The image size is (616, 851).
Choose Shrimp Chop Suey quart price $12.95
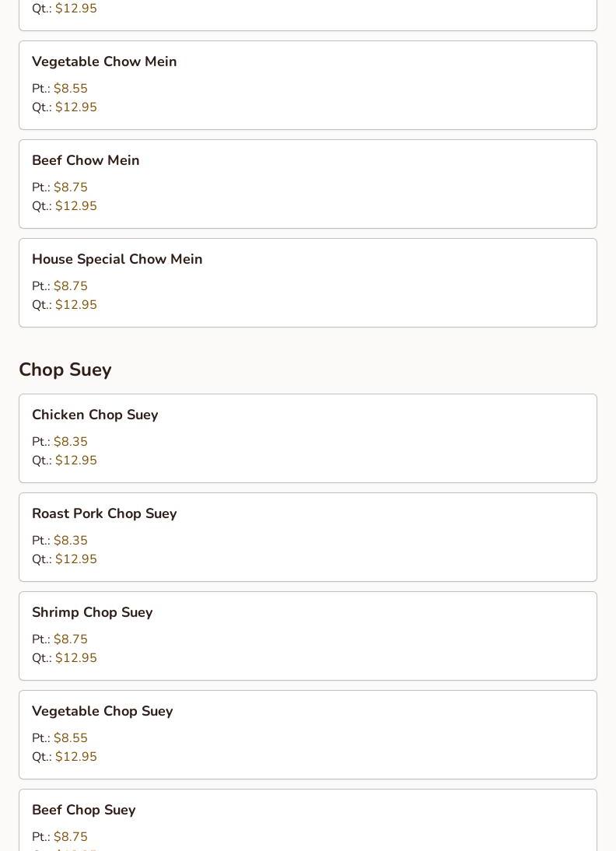[x=76, y=658]
